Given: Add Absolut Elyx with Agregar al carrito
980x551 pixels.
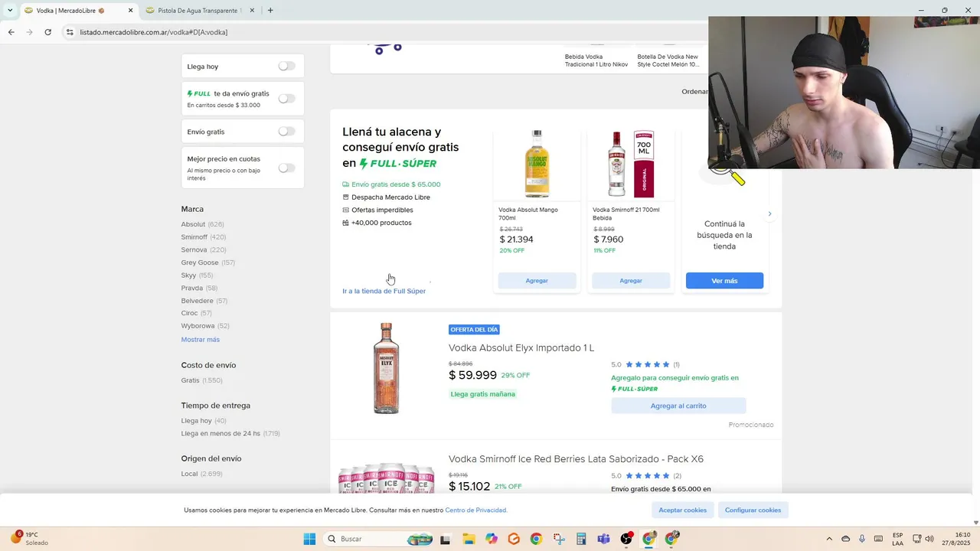Looking at the screenshot, I should tap(678, 406).
